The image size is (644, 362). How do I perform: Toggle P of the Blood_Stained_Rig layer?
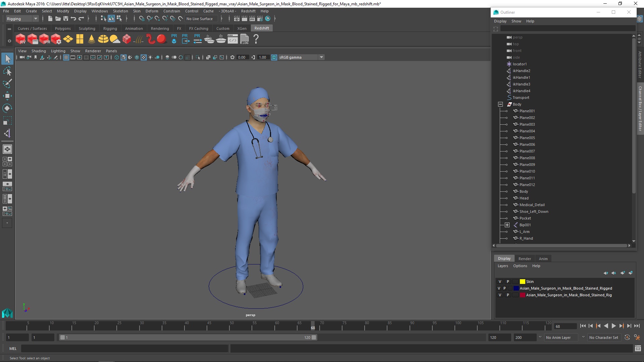click(x=508, y=295)
